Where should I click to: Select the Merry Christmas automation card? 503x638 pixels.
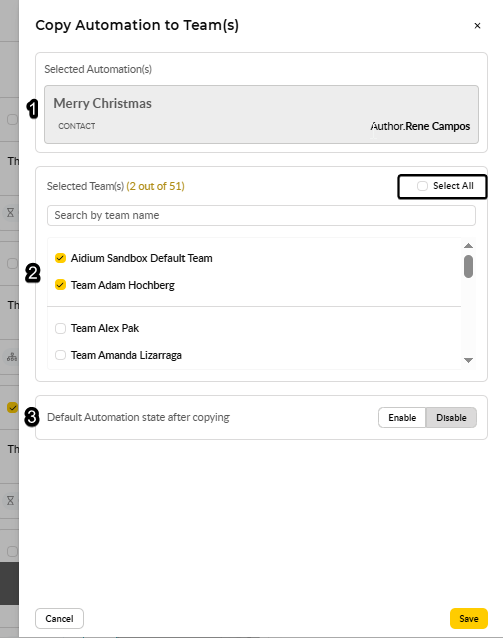(261, 114)
